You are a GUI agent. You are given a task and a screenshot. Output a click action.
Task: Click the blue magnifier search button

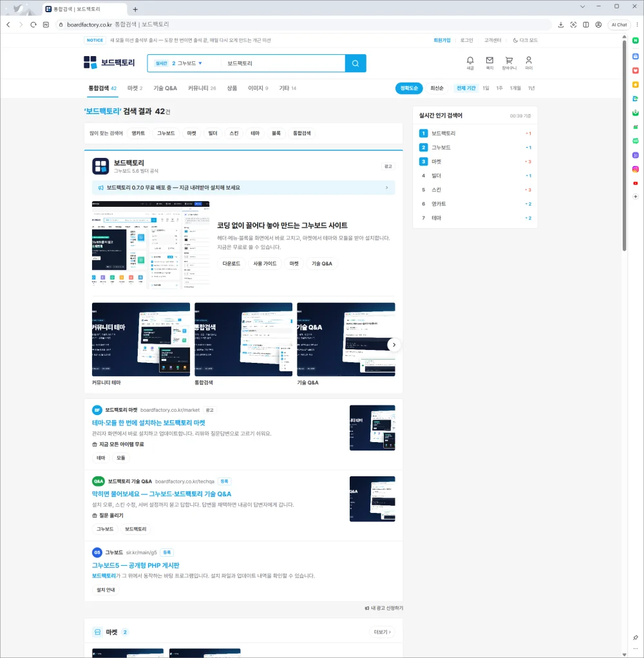(355, 63)
